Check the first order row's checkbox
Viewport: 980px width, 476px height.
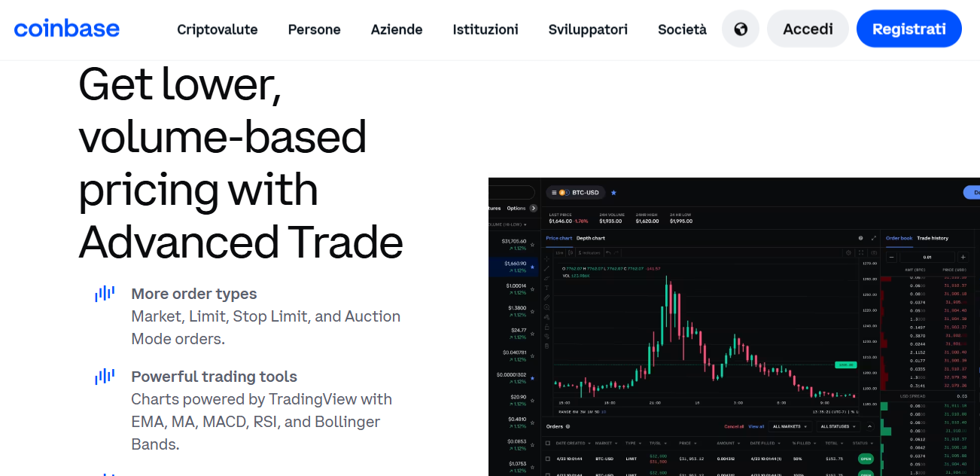(549, 459)
